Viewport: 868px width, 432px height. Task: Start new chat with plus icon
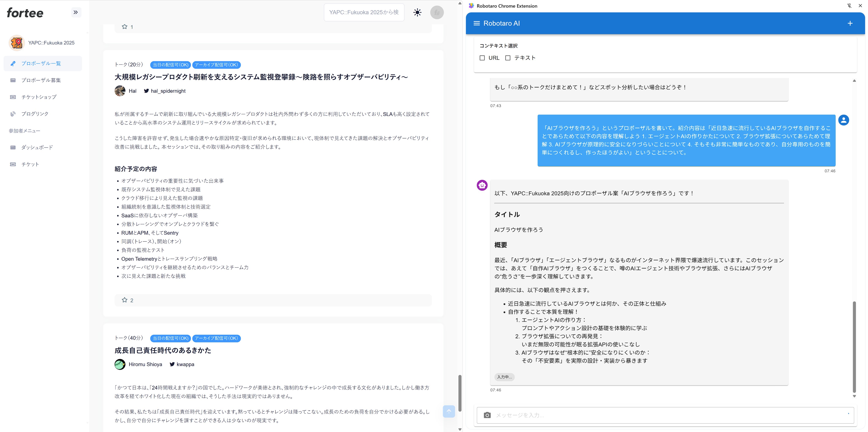pos(850,23)
